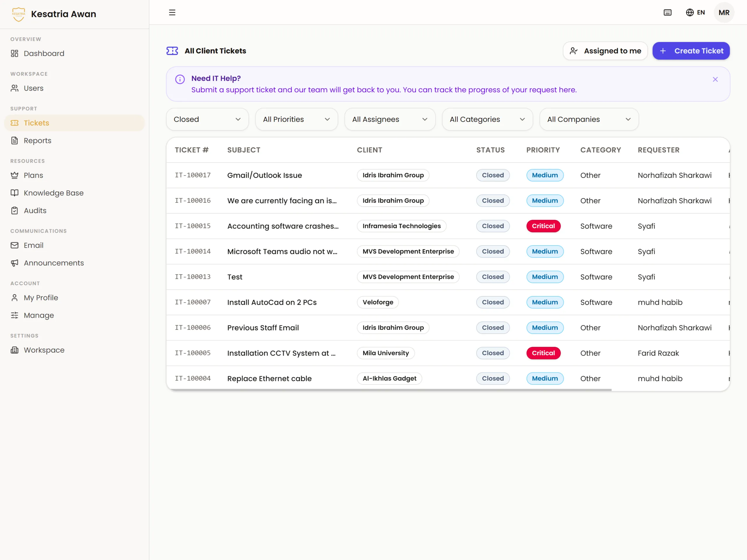Click the Email envelope icon
The image size is (747, 560).
point(15,245)
